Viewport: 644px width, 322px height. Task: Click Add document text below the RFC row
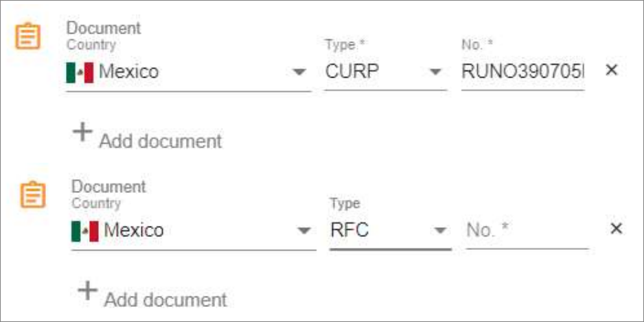tap(165, 300)
